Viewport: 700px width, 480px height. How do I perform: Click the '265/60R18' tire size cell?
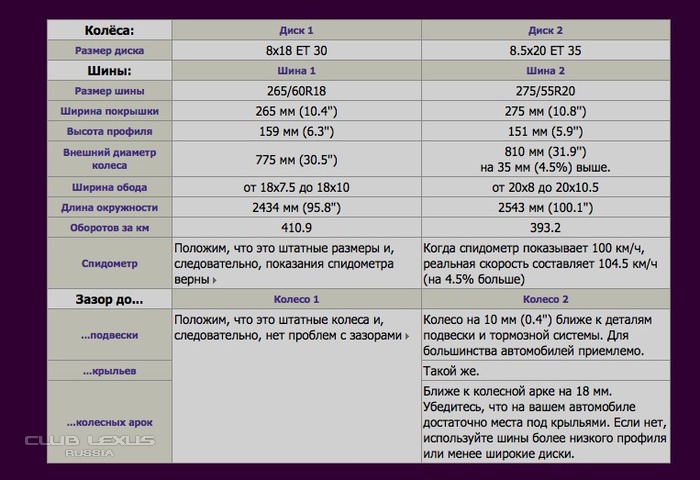(296, 91)
